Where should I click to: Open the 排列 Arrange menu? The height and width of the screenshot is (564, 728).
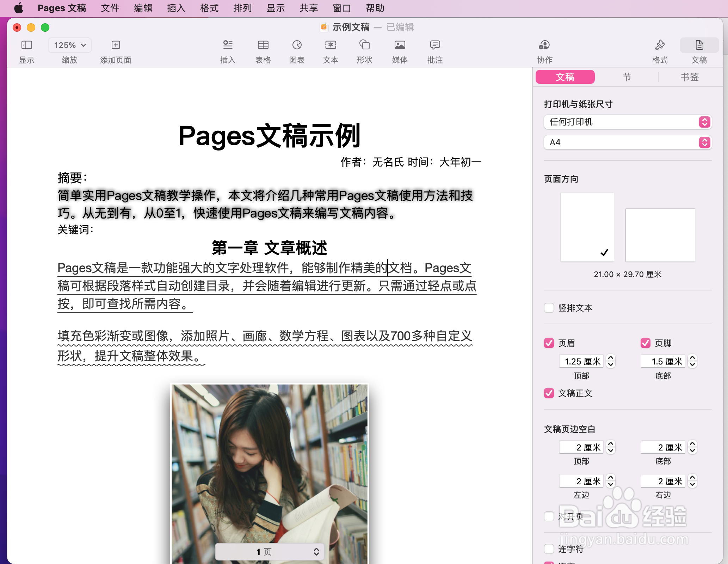point(242,8)
